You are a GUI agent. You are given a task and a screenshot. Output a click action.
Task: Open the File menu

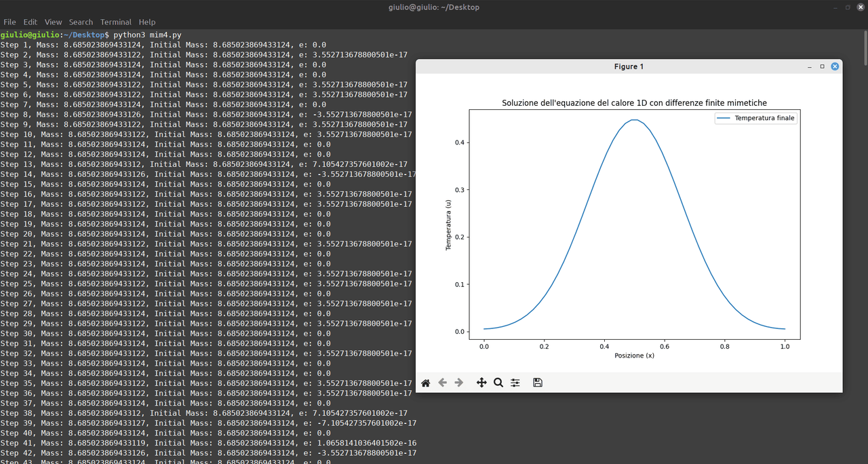click(x=9, y=22)
